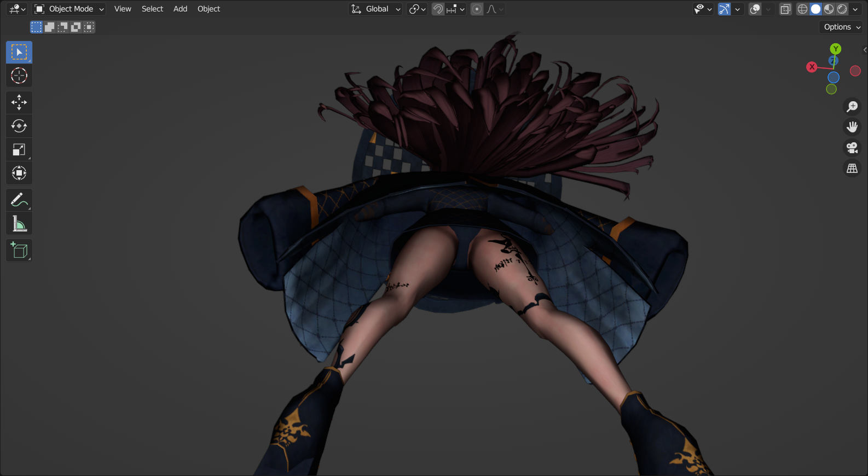Activate the Rotate tool
The height and width of the screenshot is (476, 868).
tap(19, 126)
